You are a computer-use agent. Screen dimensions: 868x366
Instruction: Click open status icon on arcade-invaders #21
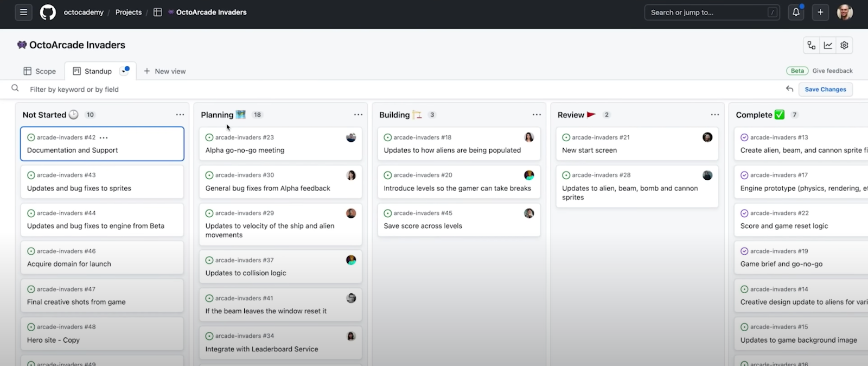[x=566, y=137]
